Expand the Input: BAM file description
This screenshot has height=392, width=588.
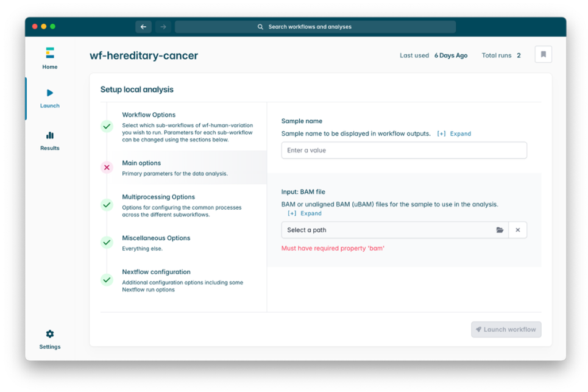(x=305, y=213)
